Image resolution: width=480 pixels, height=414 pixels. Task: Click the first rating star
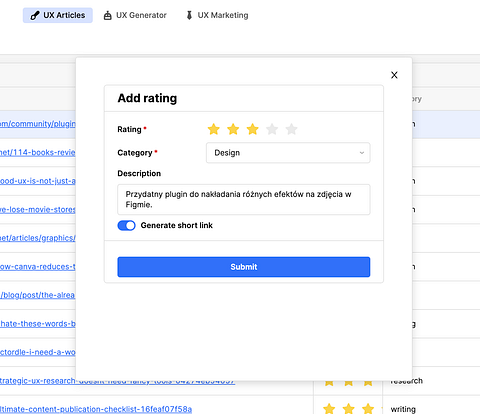coord(214,129)
